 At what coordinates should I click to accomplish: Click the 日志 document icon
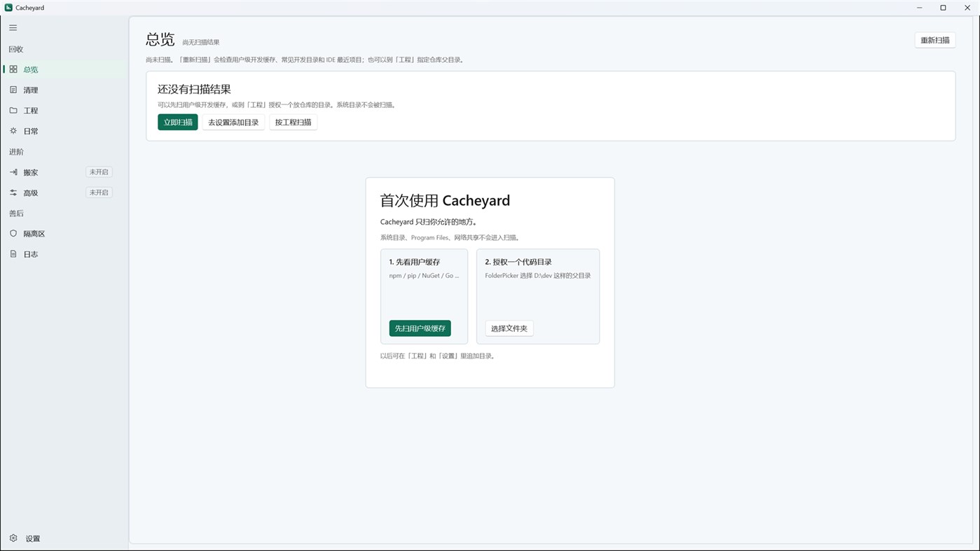pos(13,254)
